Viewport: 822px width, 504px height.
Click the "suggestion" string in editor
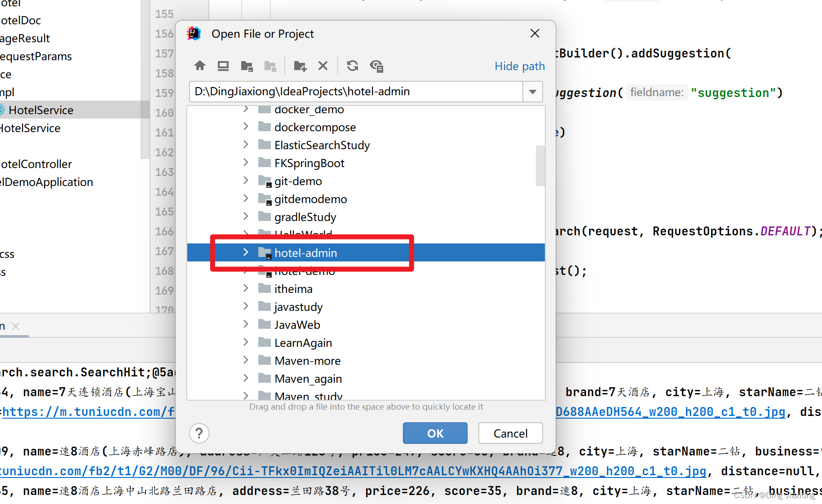click(x=734, y=93)
